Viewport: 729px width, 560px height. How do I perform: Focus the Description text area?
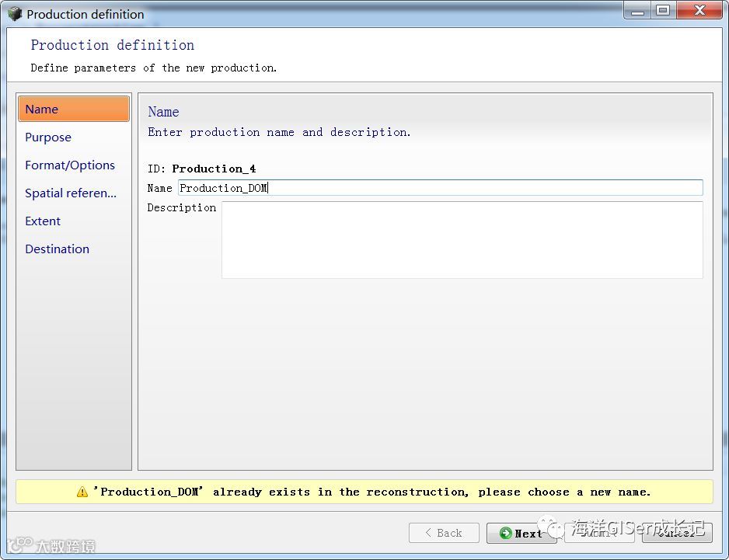[462, 240]
